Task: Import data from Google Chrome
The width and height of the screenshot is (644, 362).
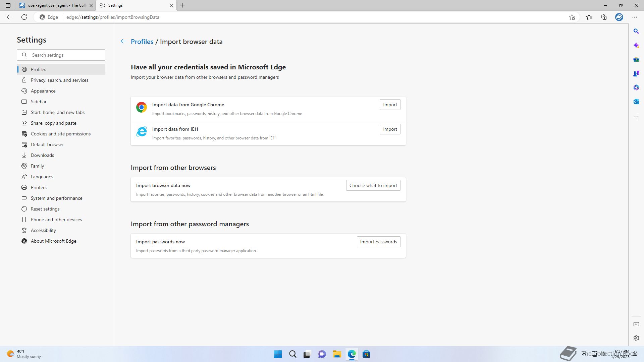Action: click(x=390, y=105)
